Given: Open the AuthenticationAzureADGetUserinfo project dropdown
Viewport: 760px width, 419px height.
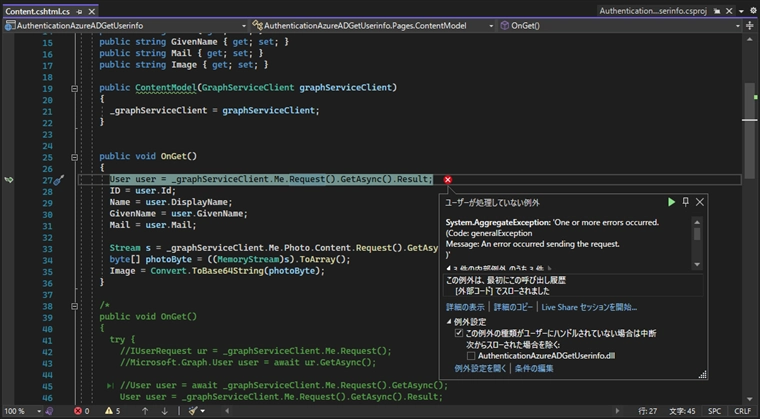Looking at the screenshot, I should [x=126, y=26].
